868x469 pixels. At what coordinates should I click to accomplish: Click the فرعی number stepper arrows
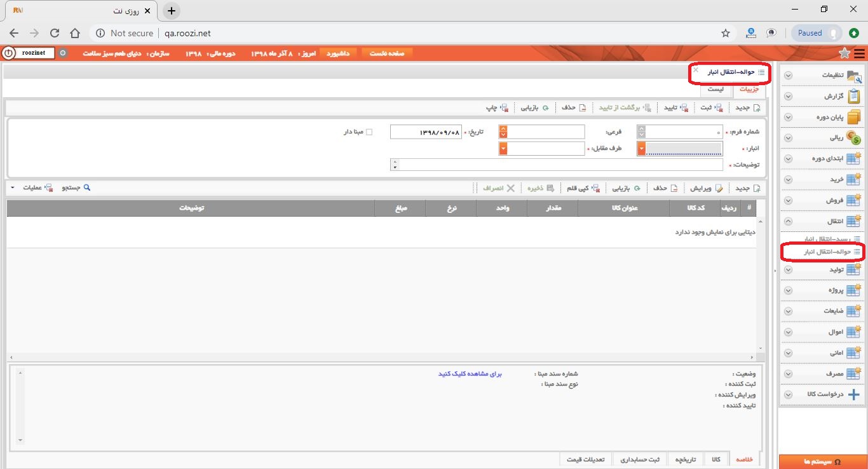[x=503, y=132]
